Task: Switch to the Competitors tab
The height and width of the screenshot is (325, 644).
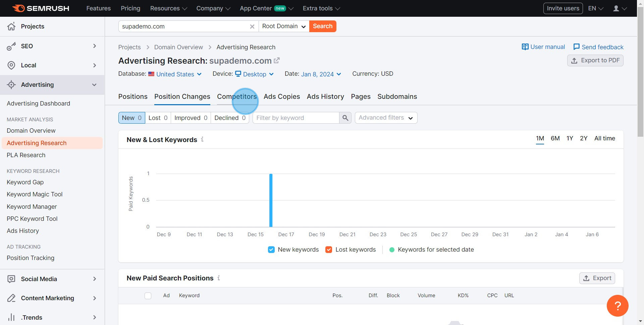Action: (237, 96)
